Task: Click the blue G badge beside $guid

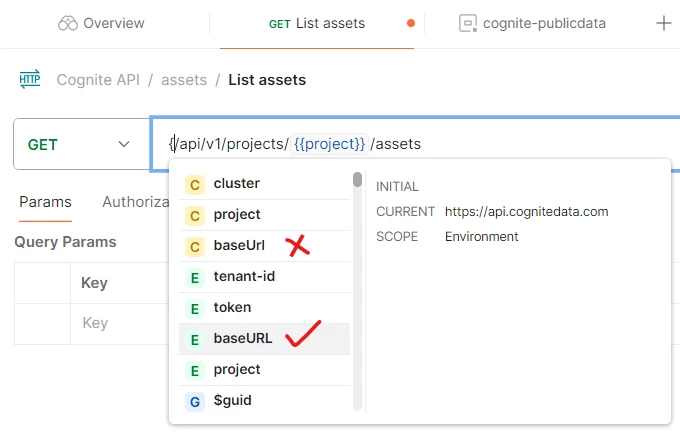Action: click(x=195, y=402)
